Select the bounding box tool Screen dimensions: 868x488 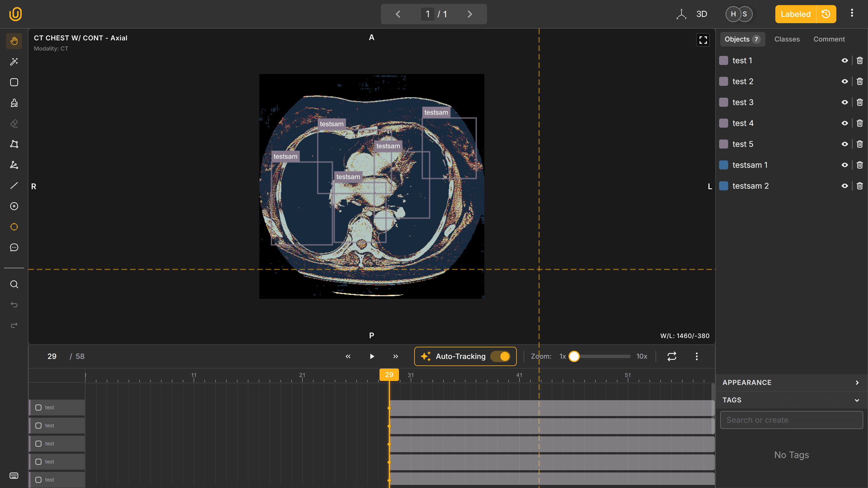click(14, 82)
